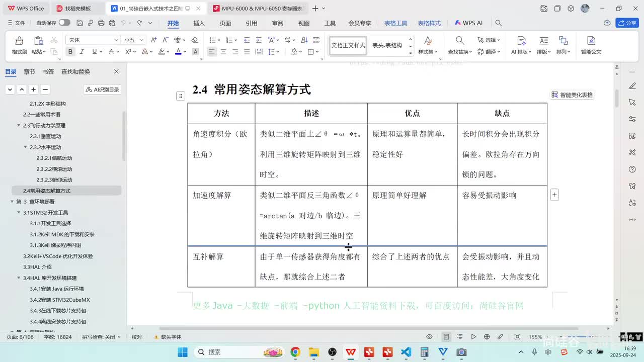Select the Format Painter brush icon
This screenshot has height=362, width=644.
click(19, 41)
